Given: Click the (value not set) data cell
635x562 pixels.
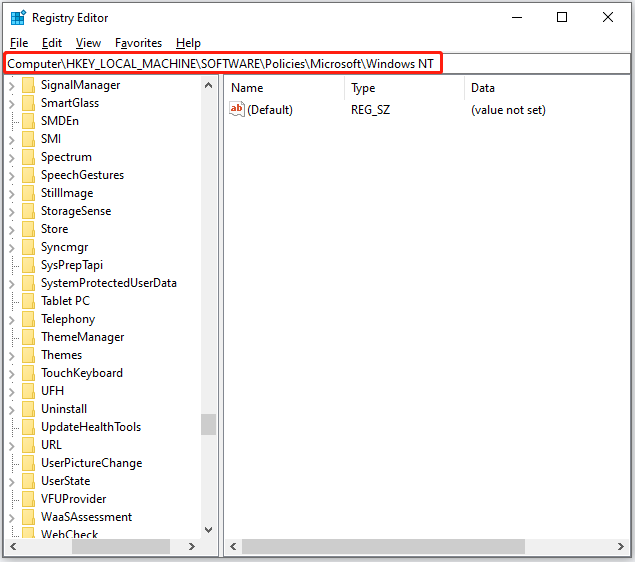Looking at the screenshot, I should 508,110.
